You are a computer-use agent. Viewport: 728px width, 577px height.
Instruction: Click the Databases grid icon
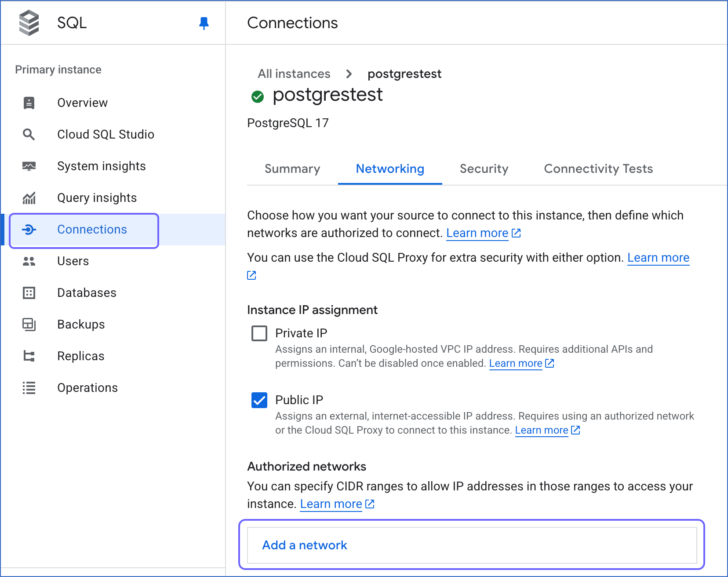[x=29, y=293]
